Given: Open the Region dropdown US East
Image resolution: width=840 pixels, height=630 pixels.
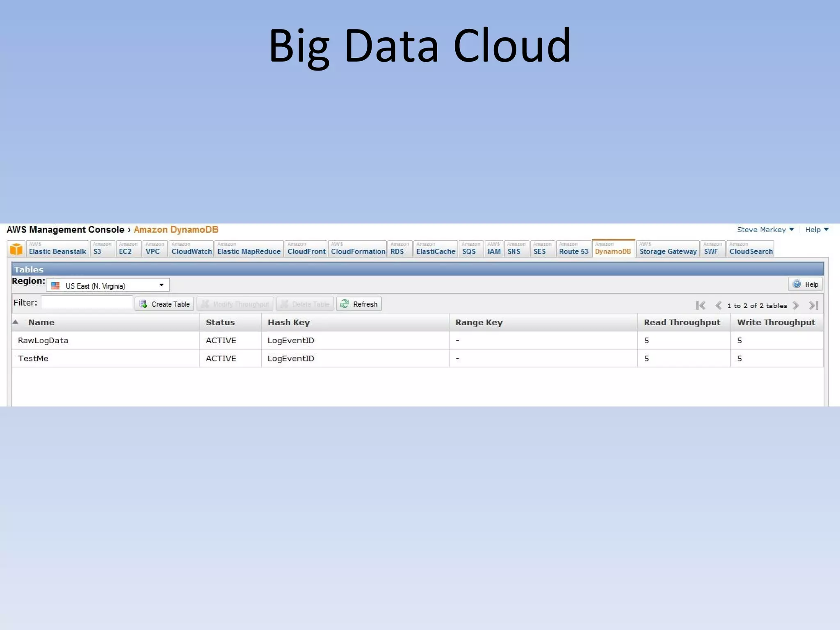Looking at the screenshot, I should [x=108, y=285].
